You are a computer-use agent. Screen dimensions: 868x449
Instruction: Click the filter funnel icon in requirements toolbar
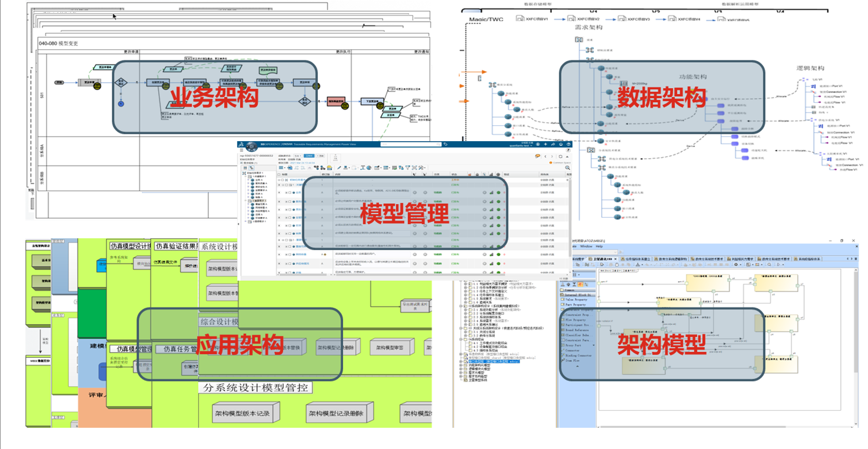(407, 168)
